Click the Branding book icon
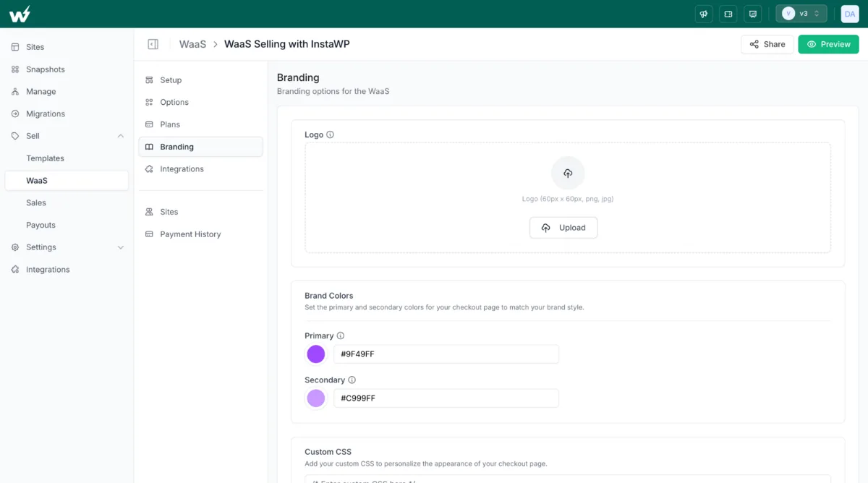 [x=149, y=147]
